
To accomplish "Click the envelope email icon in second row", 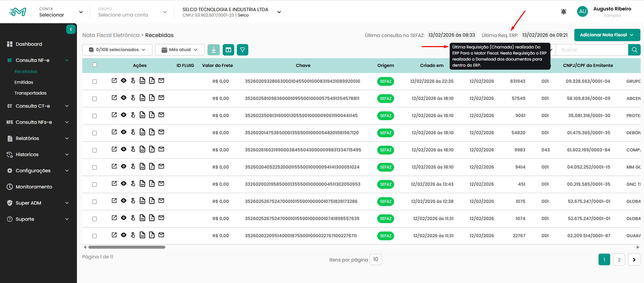I will [161, 98].
